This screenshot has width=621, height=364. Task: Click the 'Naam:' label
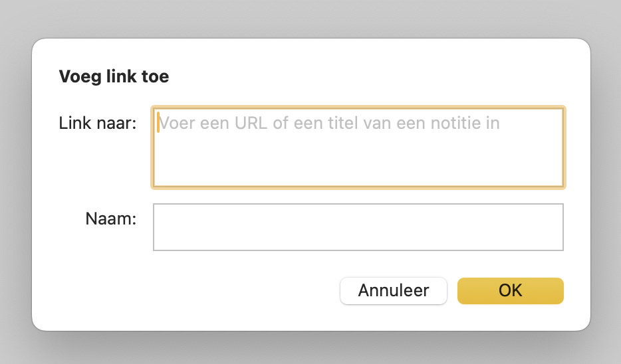(111, 219)
